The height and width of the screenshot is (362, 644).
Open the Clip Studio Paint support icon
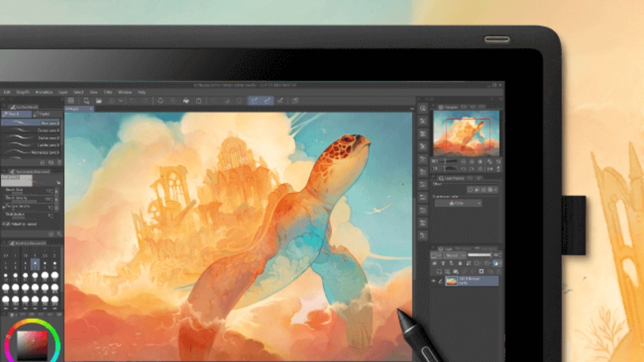click(x=295, y=101)
